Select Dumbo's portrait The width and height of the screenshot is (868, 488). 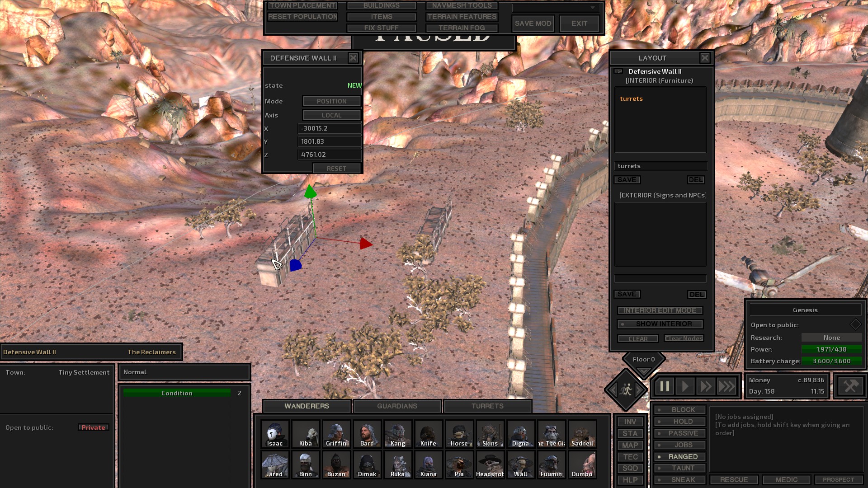point(582,465)
